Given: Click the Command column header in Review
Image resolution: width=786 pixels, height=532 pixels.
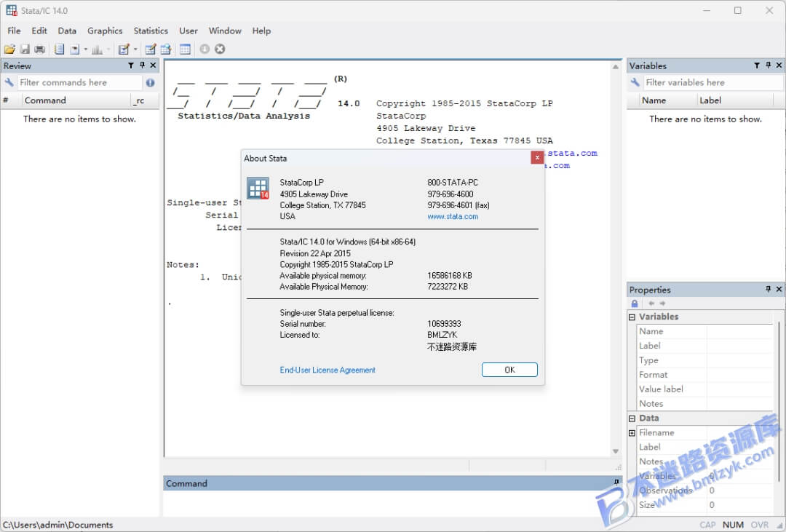Looking at the screenshot, I should pyautogui.click(x=76, y=100).
